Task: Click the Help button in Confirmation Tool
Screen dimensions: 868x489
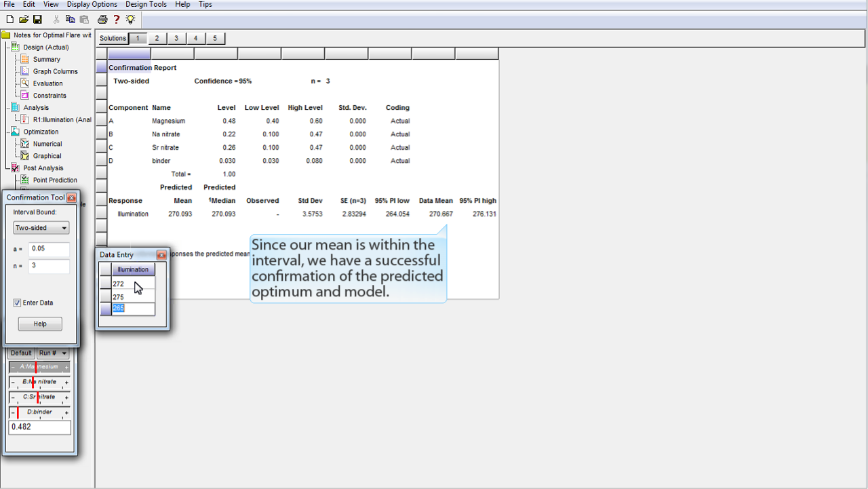Action: [x=41, y=324]
